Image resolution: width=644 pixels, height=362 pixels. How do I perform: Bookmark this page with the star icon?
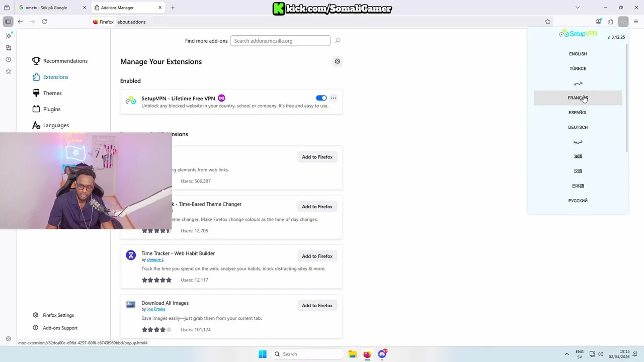click(548, 22)
